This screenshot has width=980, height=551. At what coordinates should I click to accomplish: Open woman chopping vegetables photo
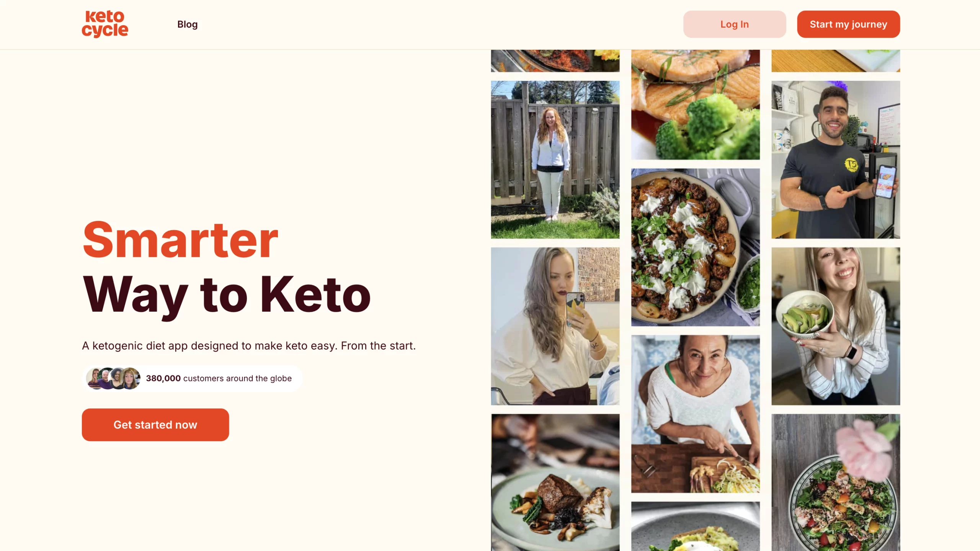pyautogui.click(x=695, y=414)
